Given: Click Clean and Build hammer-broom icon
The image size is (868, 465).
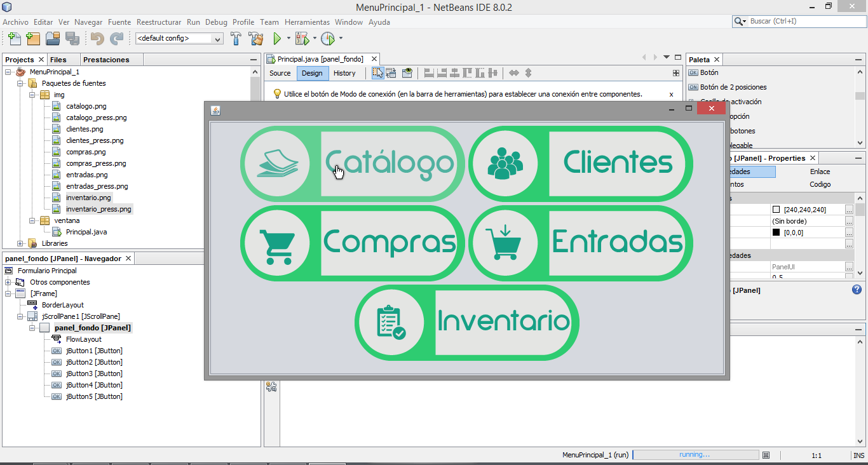Looking at the screenshot, I should [x=255, y=38].
